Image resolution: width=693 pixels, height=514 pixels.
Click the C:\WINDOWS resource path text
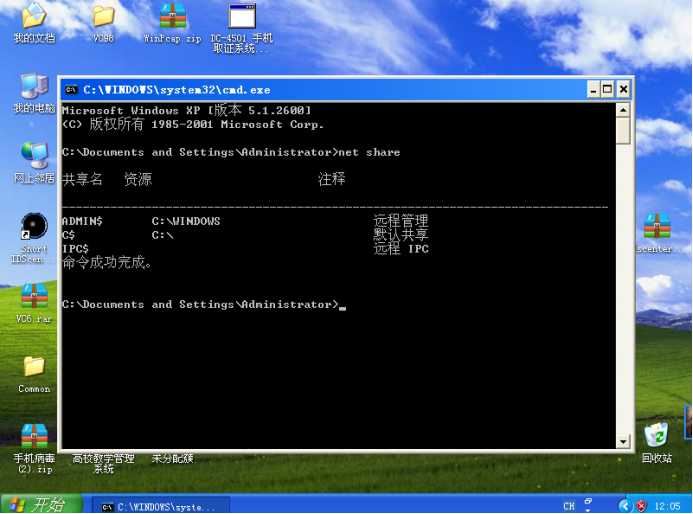click(x=186, y=221)
